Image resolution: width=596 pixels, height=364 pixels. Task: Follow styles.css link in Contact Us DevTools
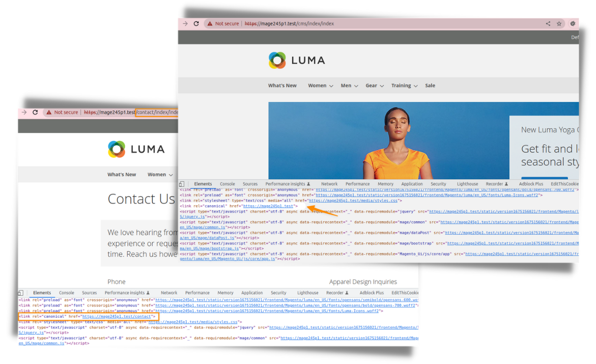tap(193, 322)
